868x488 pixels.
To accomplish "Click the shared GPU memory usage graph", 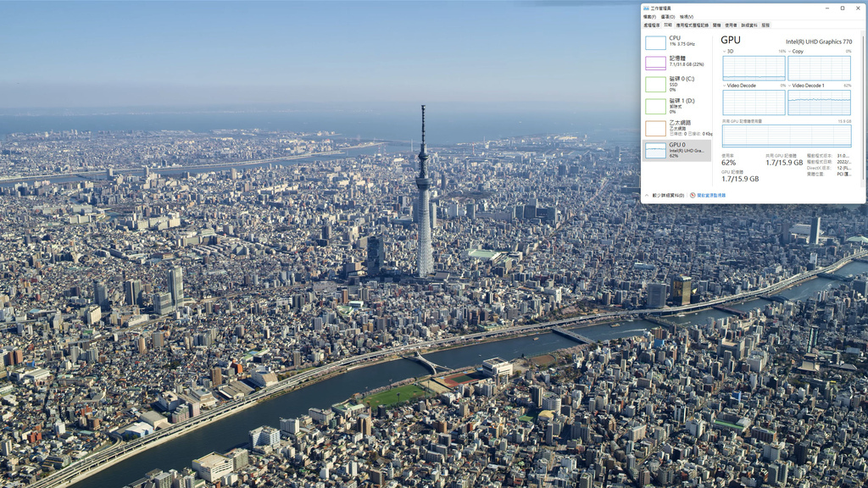I will pos(787,136).
